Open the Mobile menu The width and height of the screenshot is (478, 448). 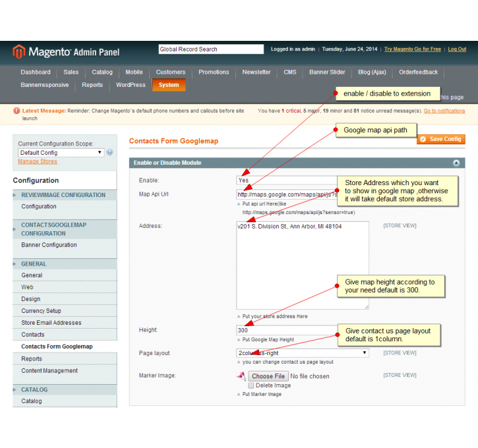134,72
